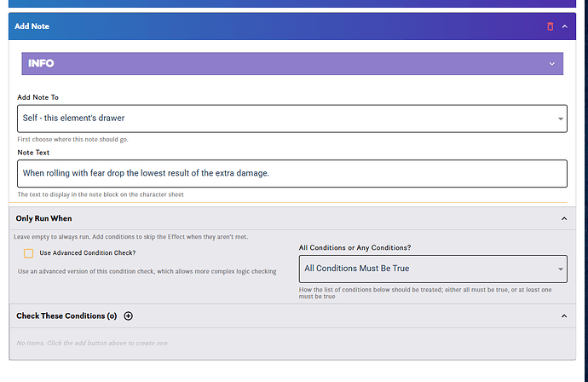Click the INFO banner label
The image size is (588, 382).
click(x=41, y=63)
